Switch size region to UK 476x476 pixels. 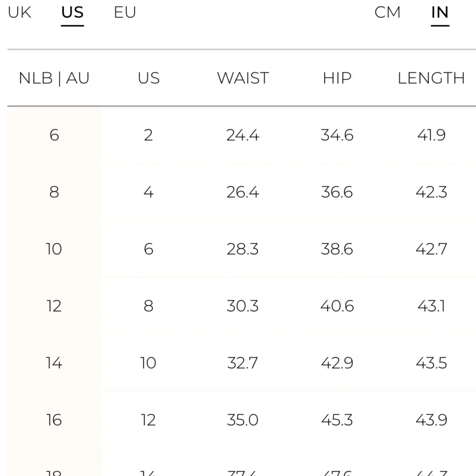click(20, 12)
